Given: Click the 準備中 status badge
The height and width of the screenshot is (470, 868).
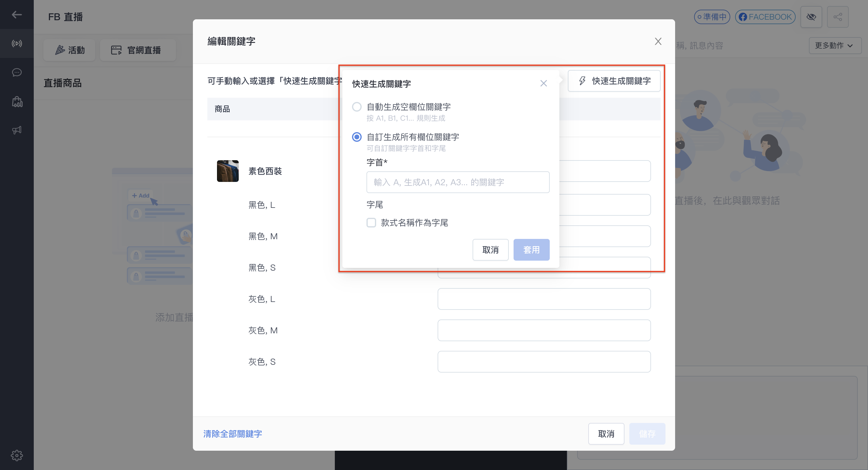Looking at the screenshot, I should point(712,17).
